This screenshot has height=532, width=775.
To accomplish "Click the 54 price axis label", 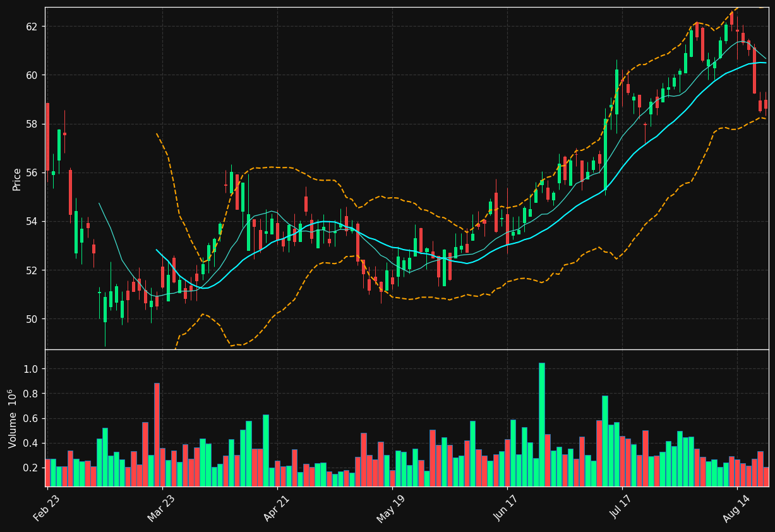I will (32, 221).
